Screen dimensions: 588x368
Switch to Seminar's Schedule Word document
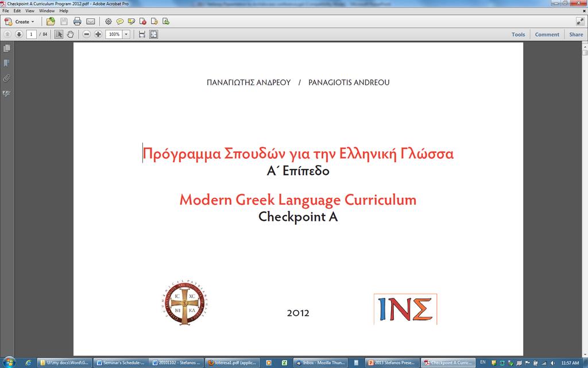121,363
